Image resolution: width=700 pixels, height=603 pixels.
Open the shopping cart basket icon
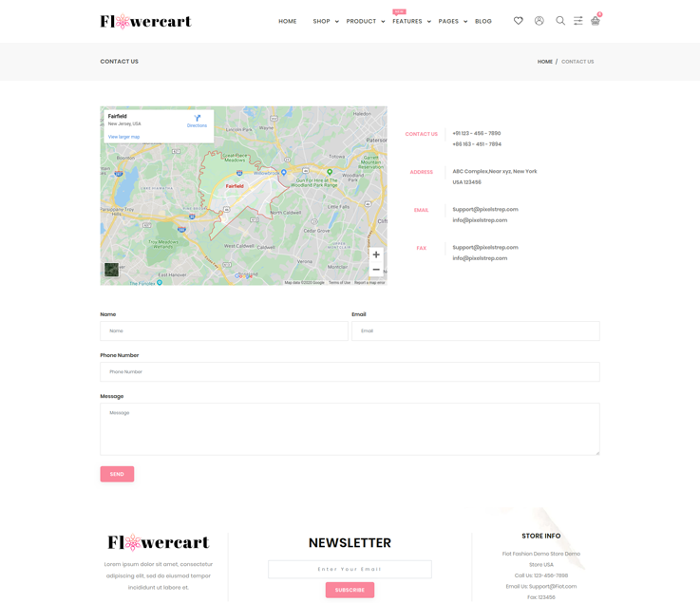596,21
